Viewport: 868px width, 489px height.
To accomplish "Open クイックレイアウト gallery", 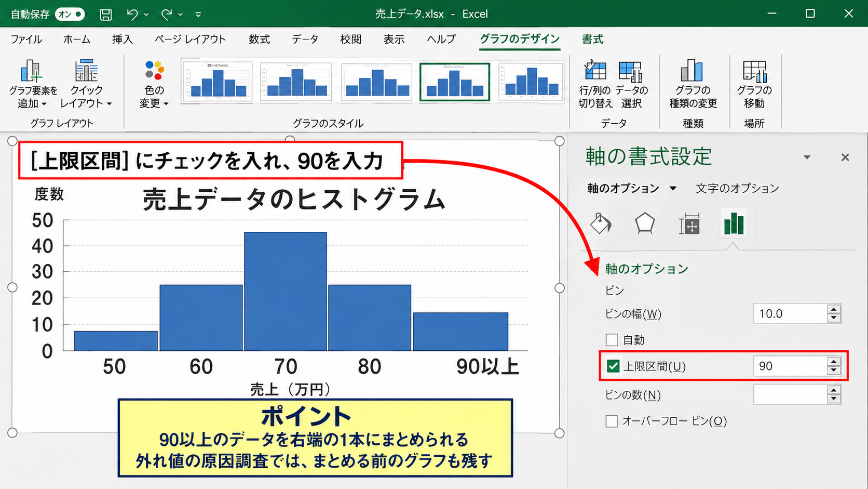I will tap(86, 84).
